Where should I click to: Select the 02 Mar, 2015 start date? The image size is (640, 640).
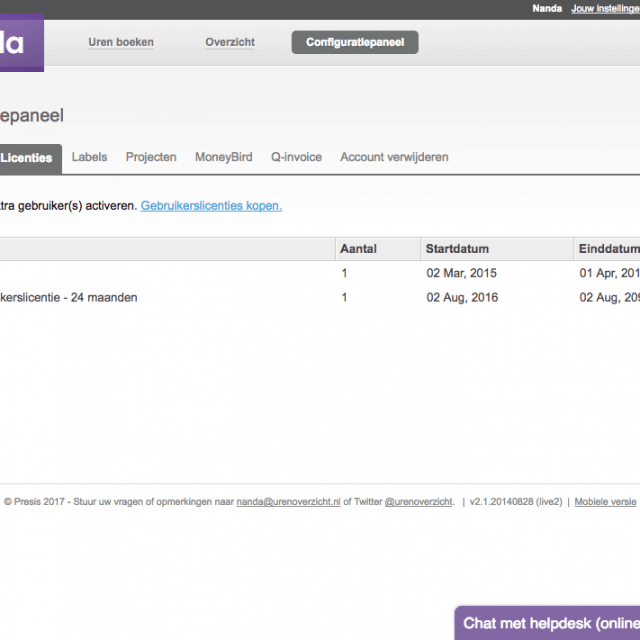(x=461, y=273)
